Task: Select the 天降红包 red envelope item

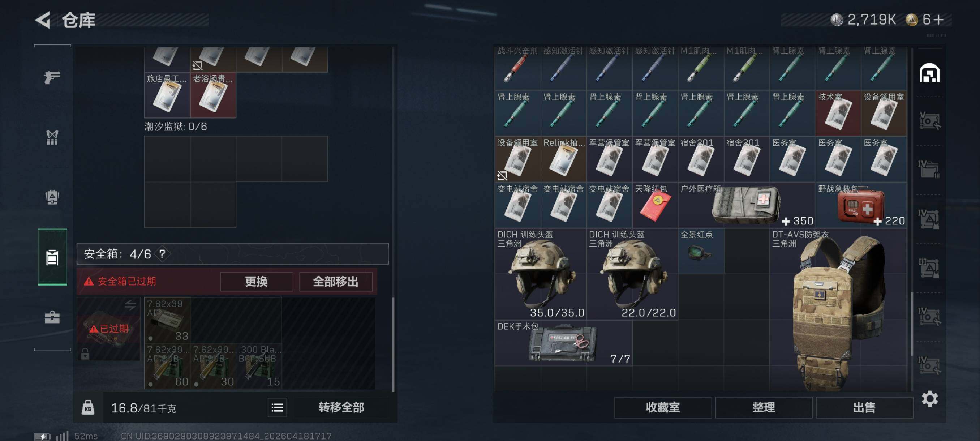Action: (x=655, y=205)
